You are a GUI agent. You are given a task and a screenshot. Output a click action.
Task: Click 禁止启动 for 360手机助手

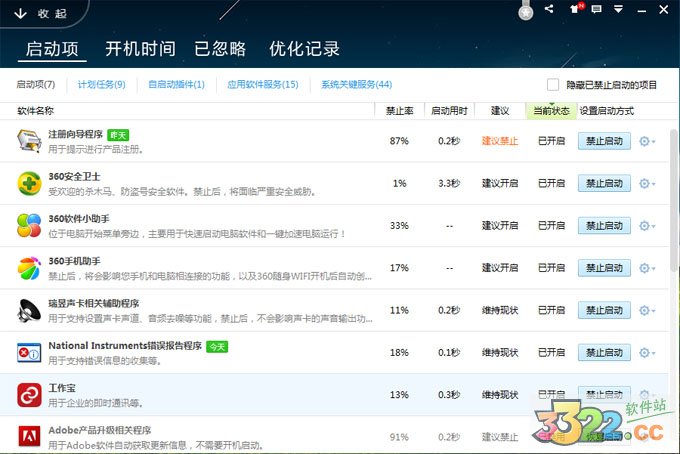coord(604,268)
